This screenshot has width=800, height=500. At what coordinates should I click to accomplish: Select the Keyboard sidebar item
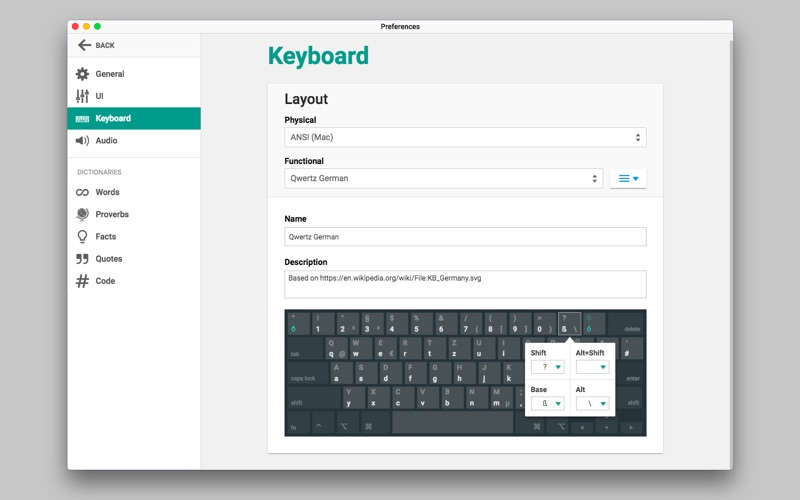pyautogui.click(x=134, y=118)
